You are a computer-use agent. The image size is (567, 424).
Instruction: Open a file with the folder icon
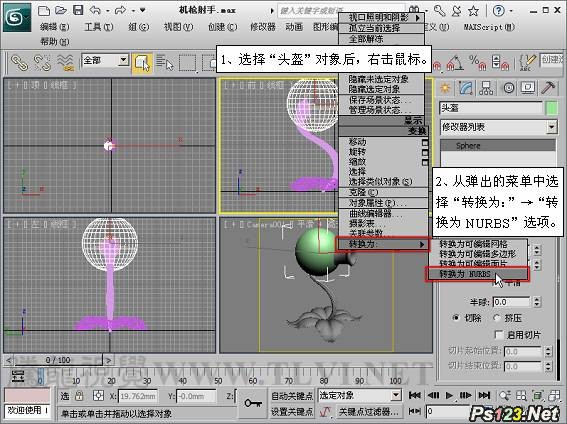[61, 10]
